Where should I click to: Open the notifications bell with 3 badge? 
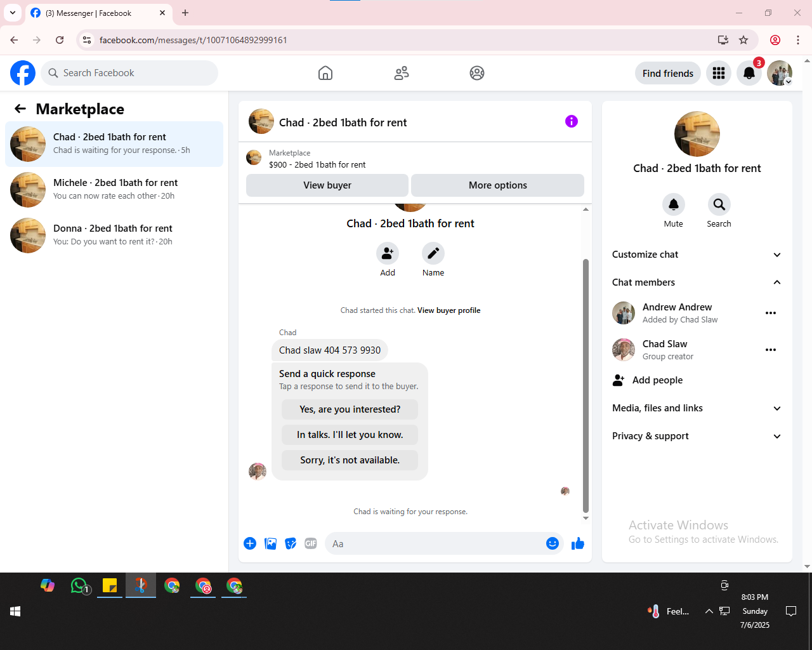pyautogui.click(x=749, y=73)
